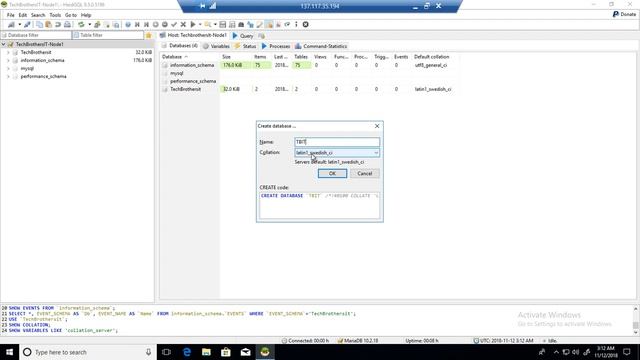The image size is (640, 360).
Task: Click the post changes checkmark icon
Action: (174, 24)
